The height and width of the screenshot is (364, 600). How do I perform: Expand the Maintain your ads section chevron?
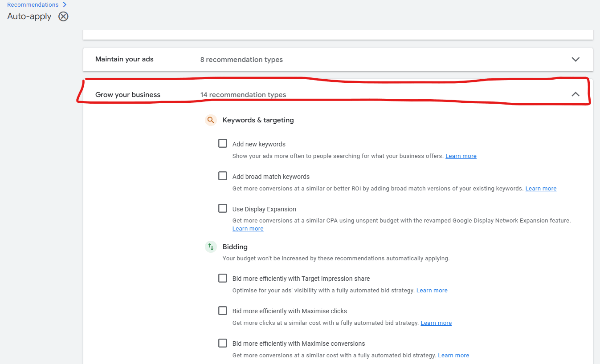(x=576, y=59)
